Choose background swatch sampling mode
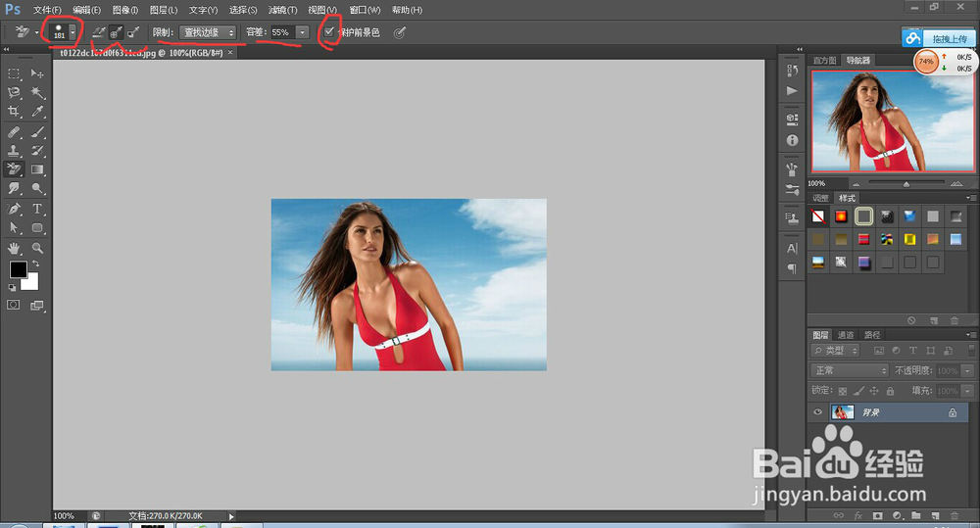Viewport: 980px width, 528px height. tap(132, 32)
